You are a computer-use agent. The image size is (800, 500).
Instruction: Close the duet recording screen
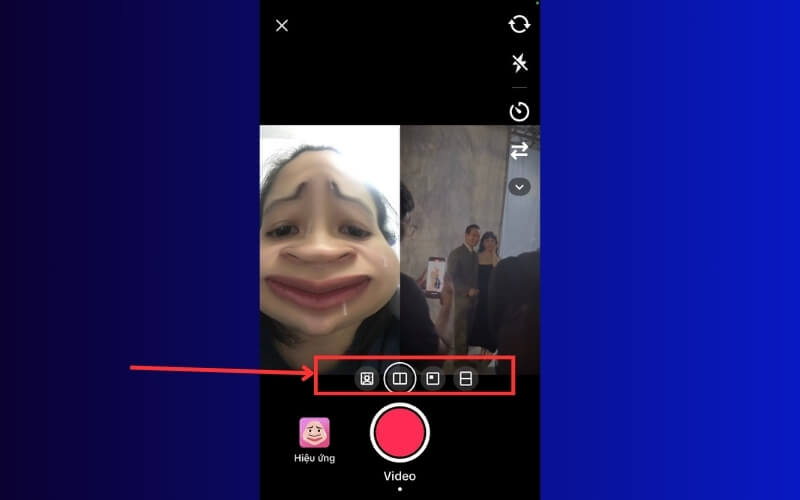point(282,26)
